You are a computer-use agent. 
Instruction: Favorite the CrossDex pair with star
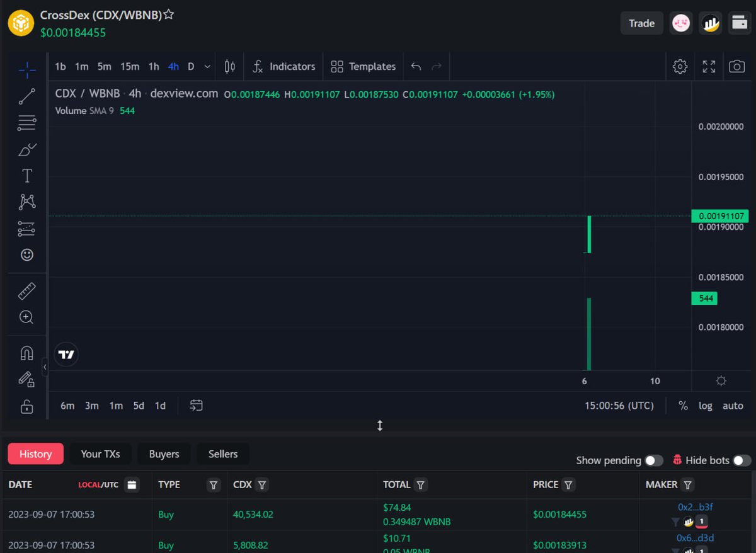169,15
